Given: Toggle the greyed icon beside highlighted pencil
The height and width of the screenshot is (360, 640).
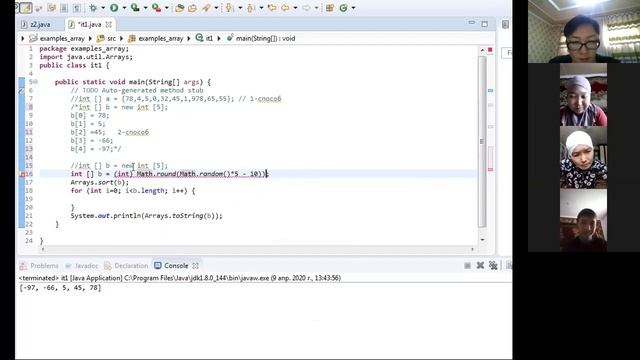Looking at the screenshot, I should 39,8.
